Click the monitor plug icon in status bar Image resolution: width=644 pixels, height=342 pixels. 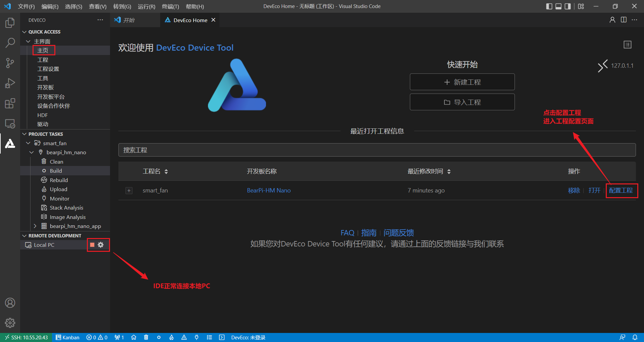[197, 337]
